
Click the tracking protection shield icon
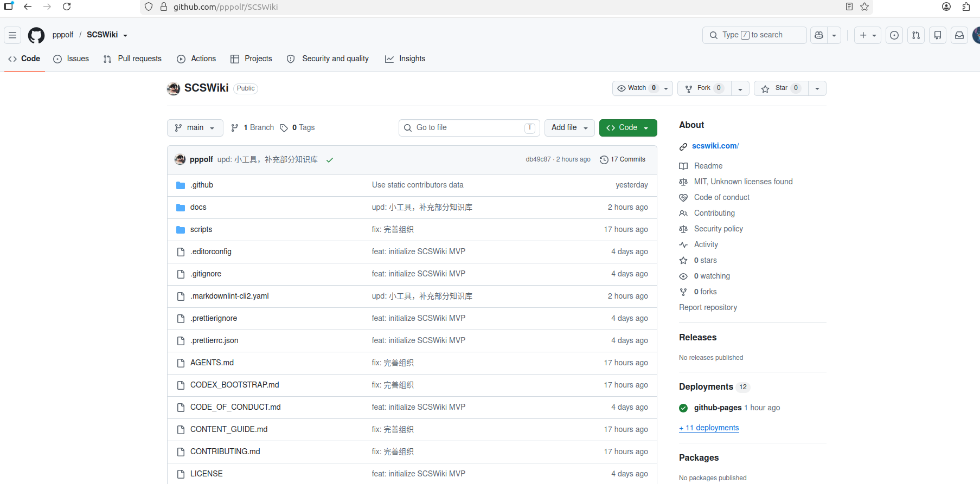[149, 7]
